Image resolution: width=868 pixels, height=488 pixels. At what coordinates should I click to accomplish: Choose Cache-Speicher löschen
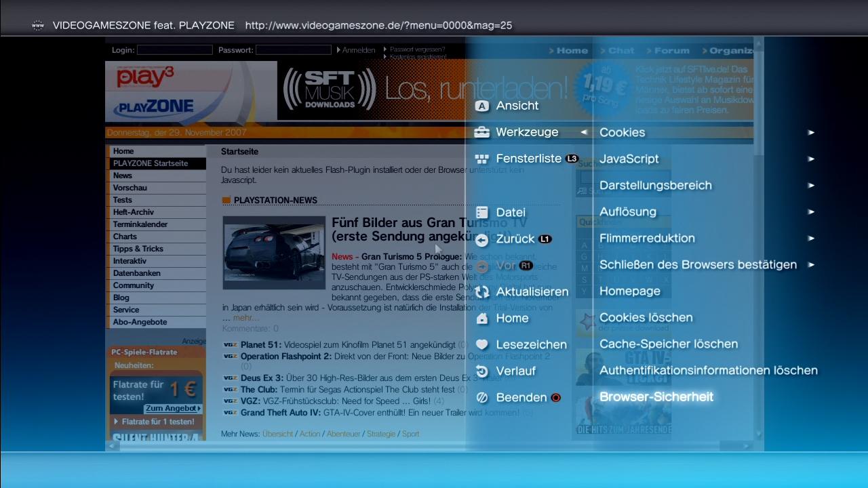[x=668, y=344]
